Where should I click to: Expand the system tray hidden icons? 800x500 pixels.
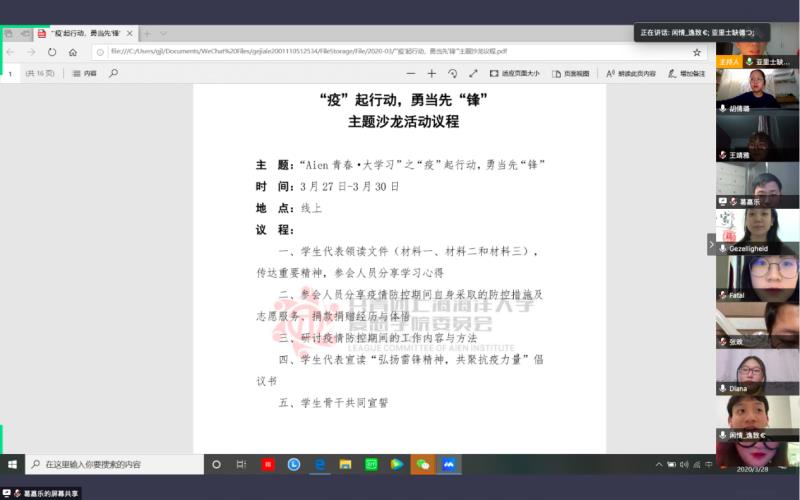point(658,465)
